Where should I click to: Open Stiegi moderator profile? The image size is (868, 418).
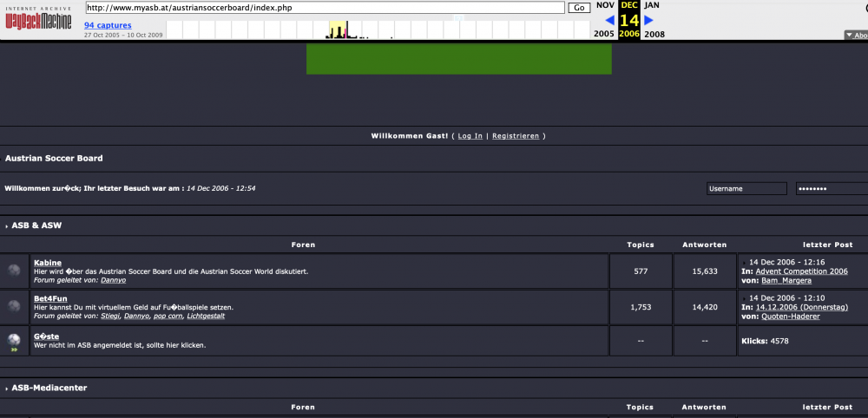pos(110,316)
